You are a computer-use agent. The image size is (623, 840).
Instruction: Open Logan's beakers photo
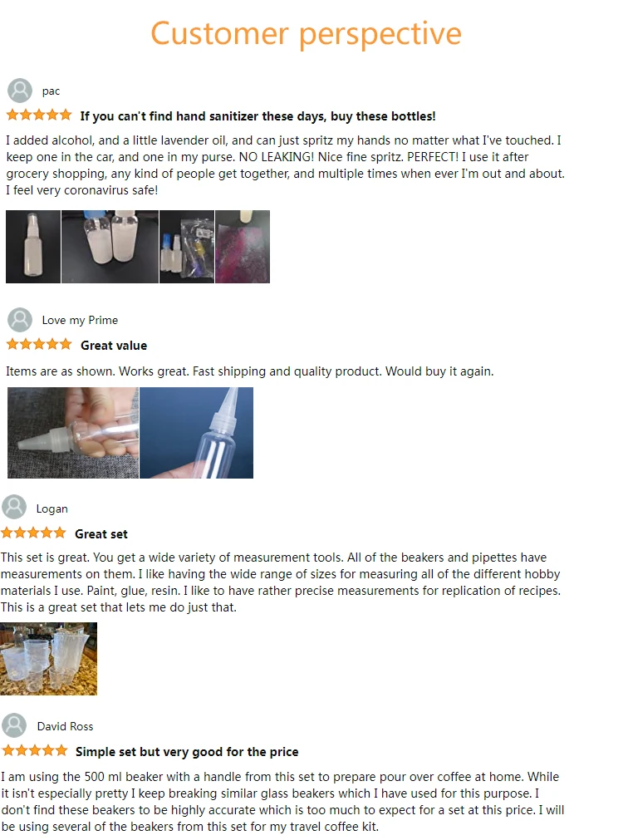point(49,659)
